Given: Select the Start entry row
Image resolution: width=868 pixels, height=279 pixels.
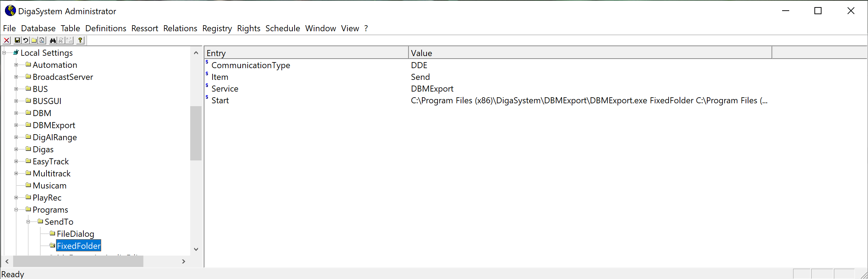Looking at the screenshot, I should [x=220, y=100].
